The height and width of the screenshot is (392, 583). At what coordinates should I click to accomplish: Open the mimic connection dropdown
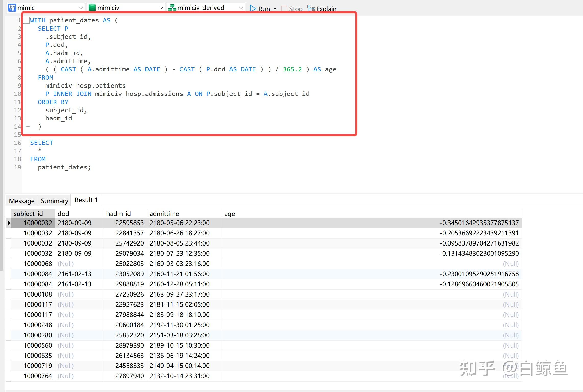pyautogui.click(x=81, y=8)
